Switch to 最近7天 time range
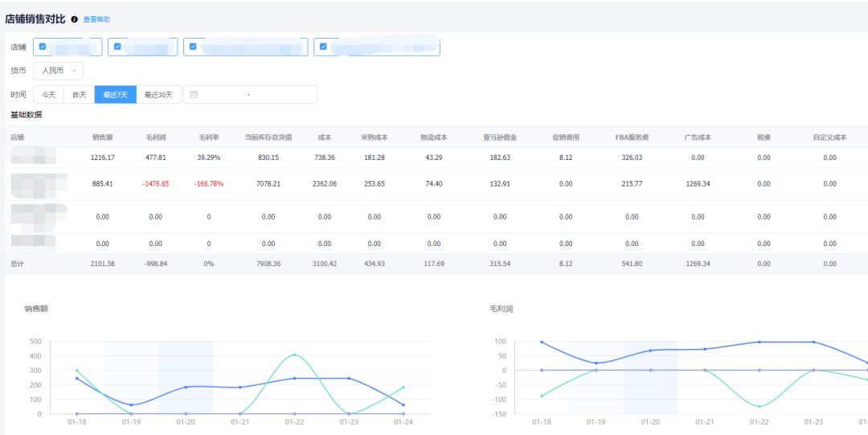The width and height of the screenshot is (868, 435). coord(115,95)
